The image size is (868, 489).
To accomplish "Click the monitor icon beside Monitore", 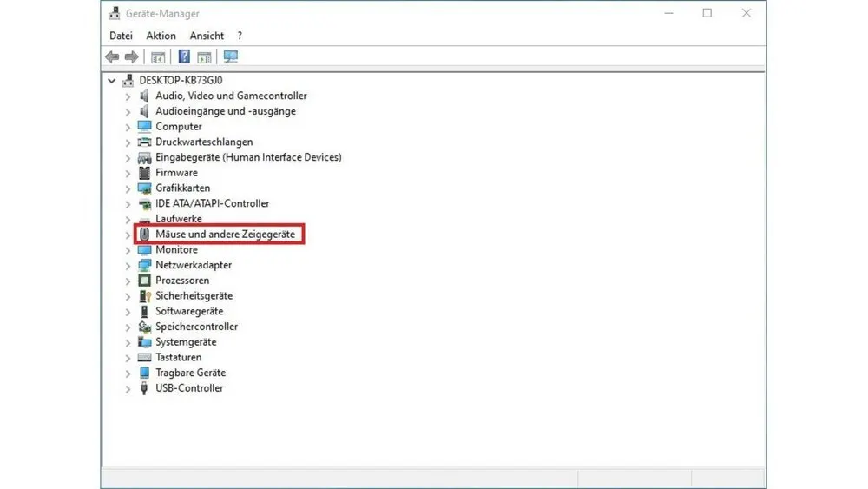I will click(x=144, y=250).
